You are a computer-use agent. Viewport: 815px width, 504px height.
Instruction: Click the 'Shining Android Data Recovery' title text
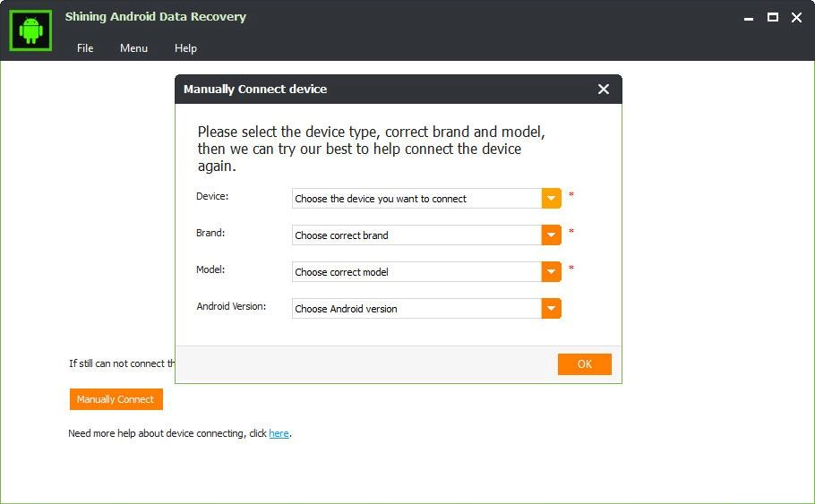pos(156,17)
